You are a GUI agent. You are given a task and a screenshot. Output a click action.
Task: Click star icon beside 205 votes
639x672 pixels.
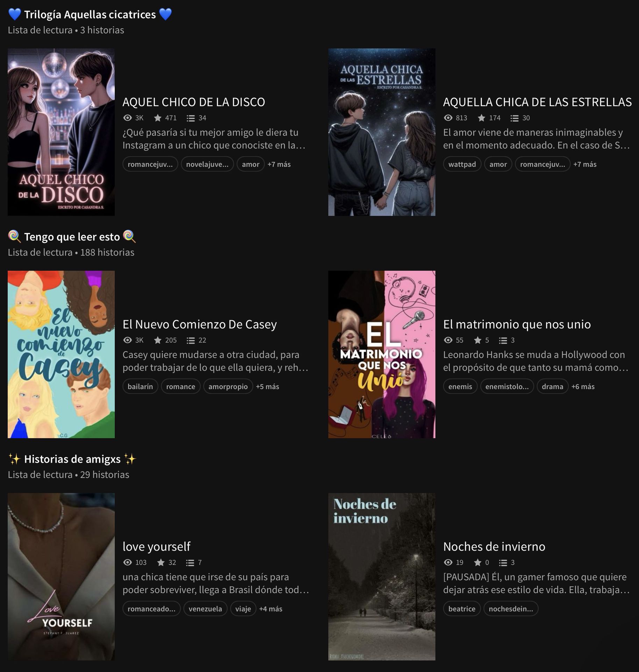158,340
